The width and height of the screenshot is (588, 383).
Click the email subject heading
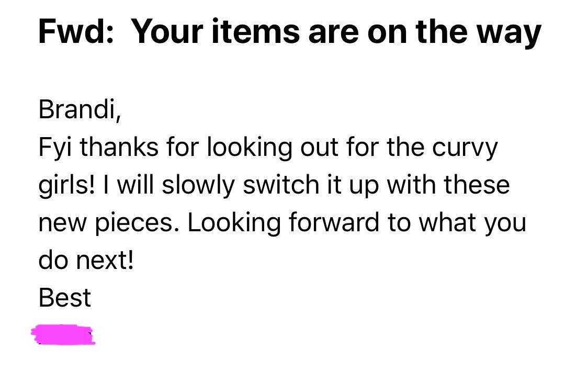click(289, 32)
